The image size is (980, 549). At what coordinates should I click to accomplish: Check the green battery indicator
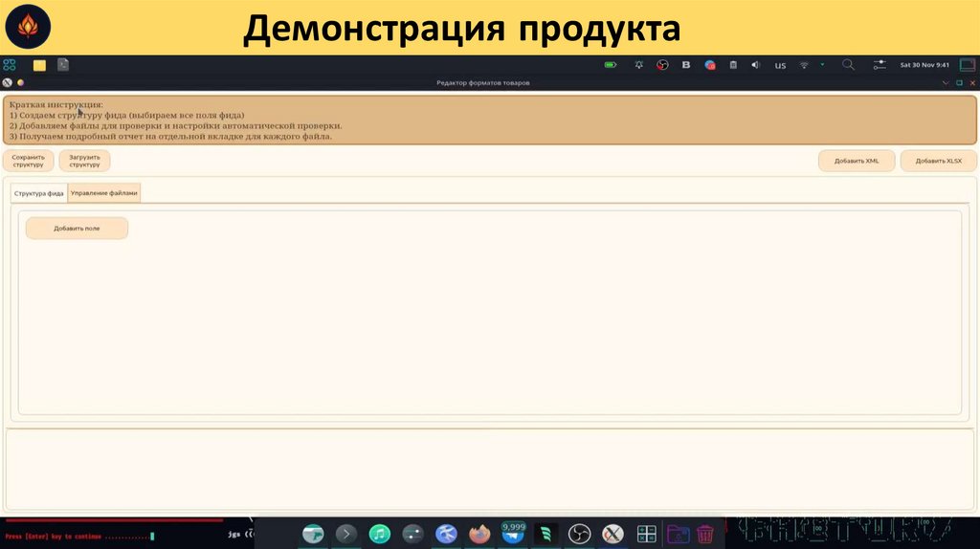pos(610,65)
